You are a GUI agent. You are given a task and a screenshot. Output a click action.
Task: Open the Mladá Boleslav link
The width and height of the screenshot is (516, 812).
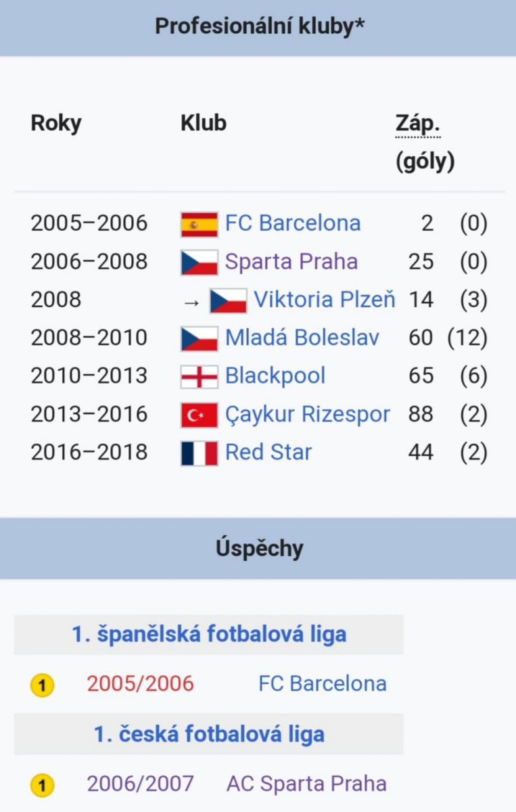click(x=302, y=338)
